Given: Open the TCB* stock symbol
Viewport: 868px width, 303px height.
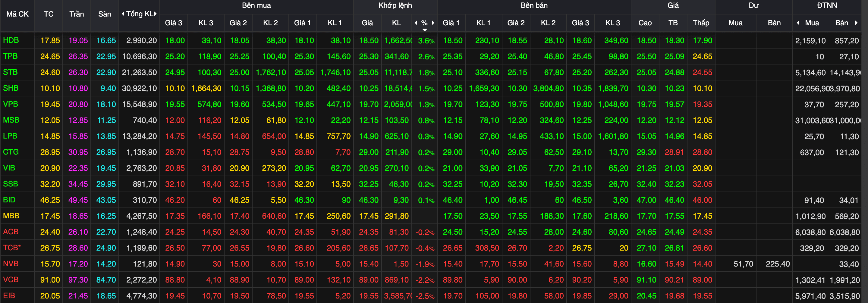Looking at the screenshot, I should click(12, 248).
